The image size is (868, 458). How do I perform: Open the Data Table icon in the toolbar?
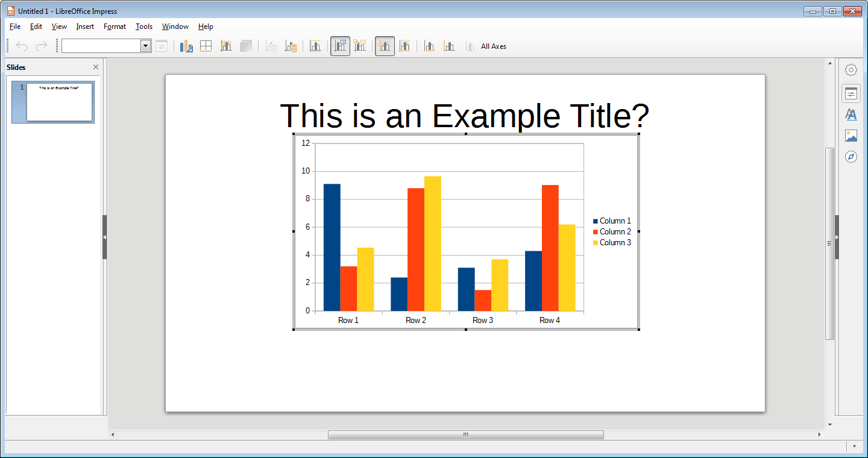click(x=291, y=46)
